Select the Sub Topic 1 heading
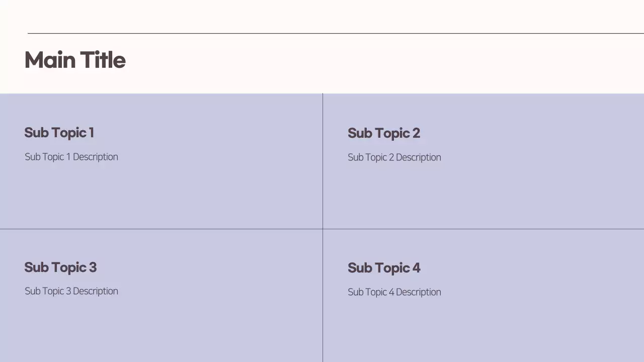644x362 pixels. [x=59, y=133]
